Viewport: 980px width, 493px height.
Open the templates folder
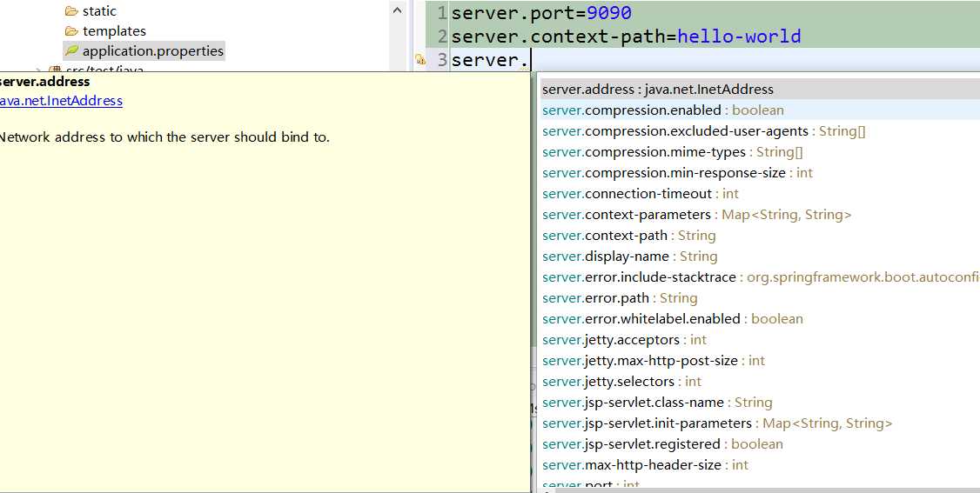coord(114,30)
